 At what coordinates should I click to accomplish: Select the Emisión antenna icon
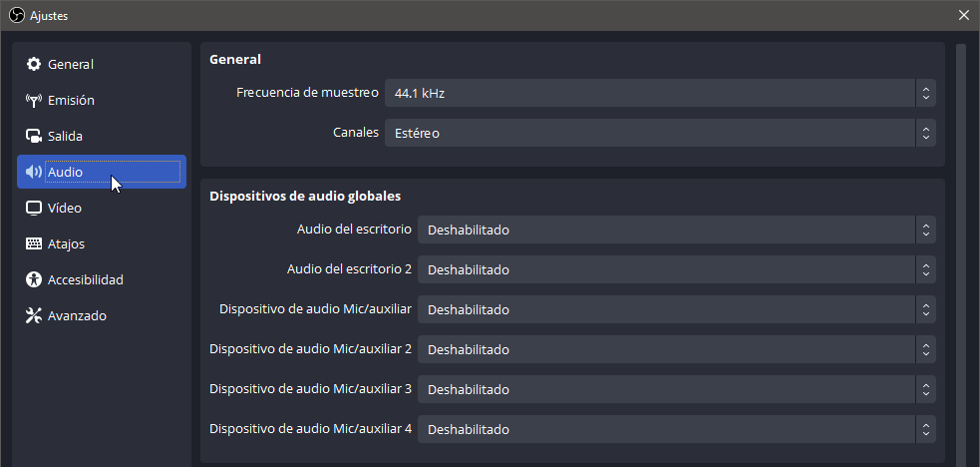click(33, 100)
